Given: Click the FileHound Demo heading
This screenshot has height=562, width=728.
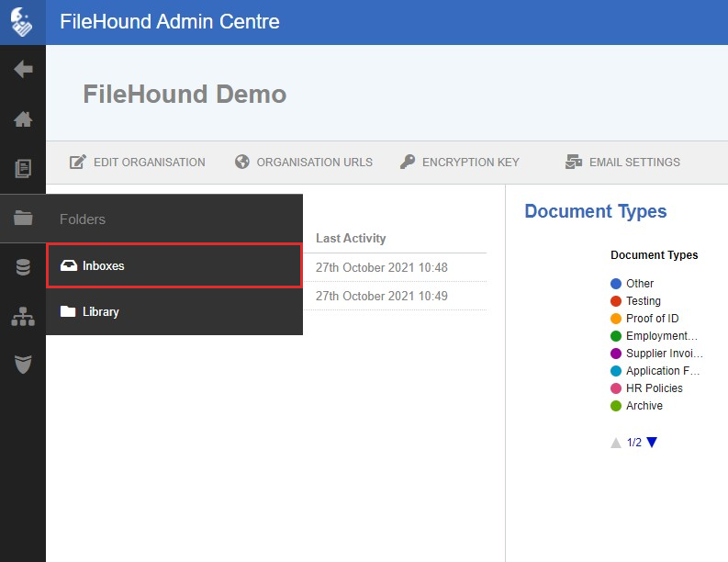Looking at the screenshot, I should pyautogui.click(x=185, y=94).
